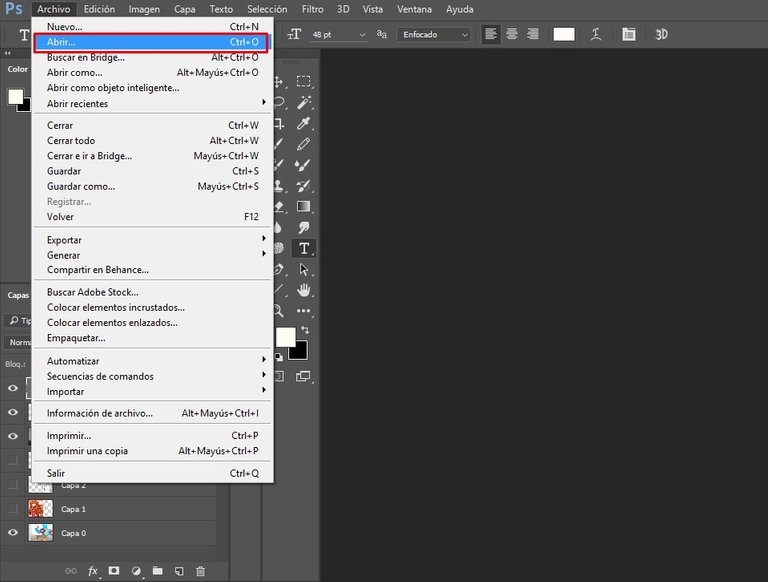This screenshot has width=768, height=582.
Task: Change the screen mode icon
Action: [x=303, y=376]
